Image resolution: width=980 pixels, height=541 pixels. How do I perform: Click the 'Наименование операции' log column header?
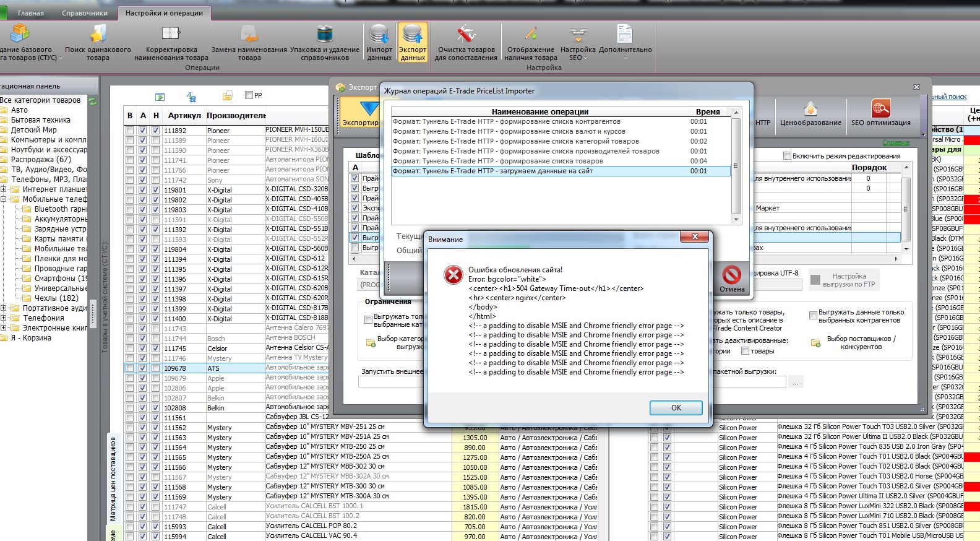pyautogui.click(x=540, y=111)
